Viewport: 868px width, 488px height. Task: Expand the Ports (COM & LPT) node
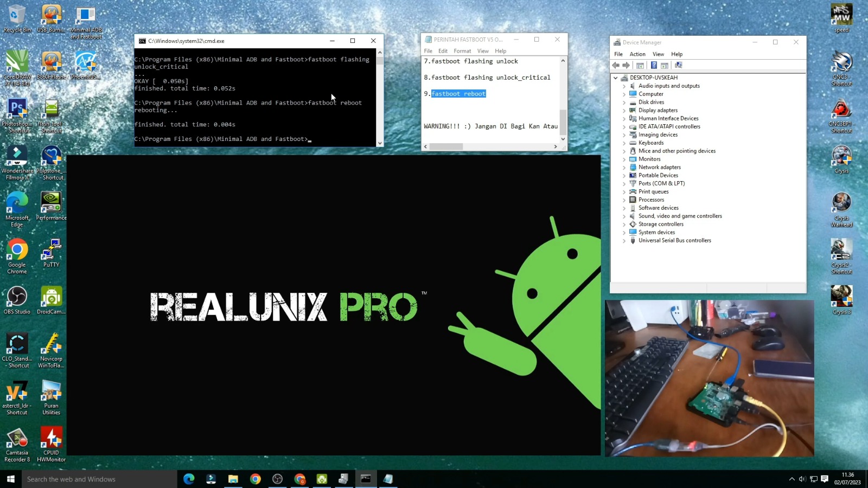click(624, 184)
